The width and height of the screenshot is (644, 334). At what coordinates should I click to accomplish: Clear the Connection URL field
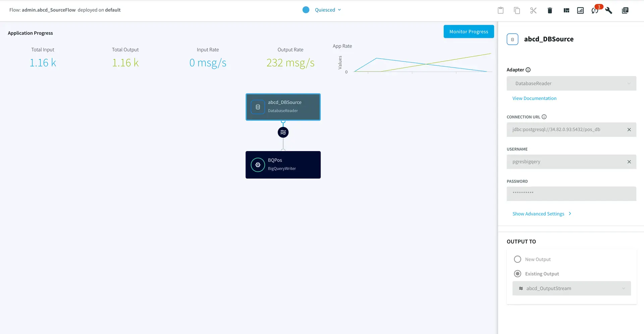(x=629, y=130)
